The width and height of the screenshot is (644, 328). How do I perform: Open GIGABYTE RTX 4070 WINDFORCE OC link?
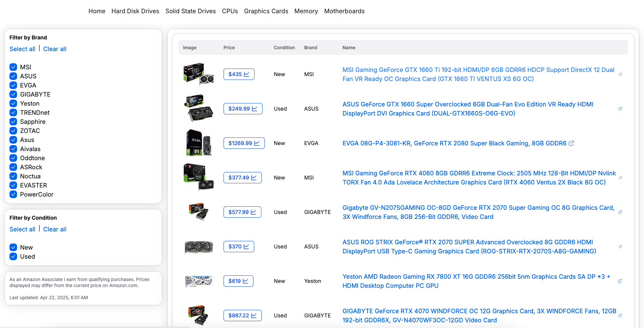tap(479, 316)
